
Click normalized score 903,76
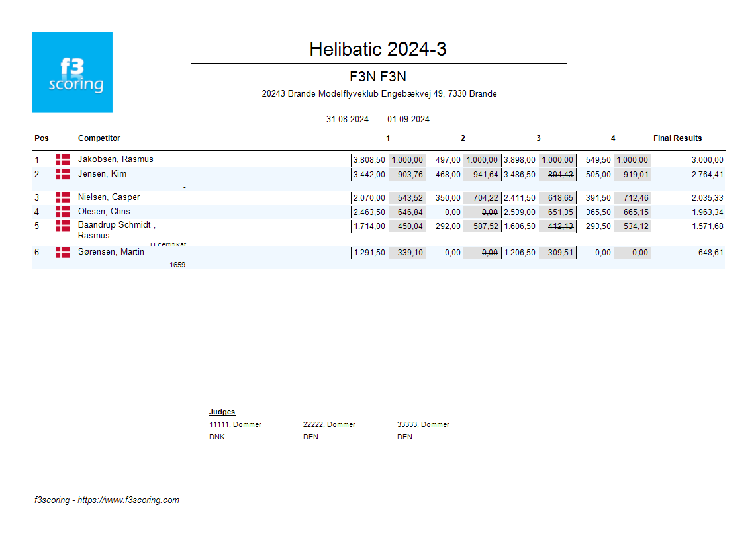pyautogui.click(x=410, y=175)
